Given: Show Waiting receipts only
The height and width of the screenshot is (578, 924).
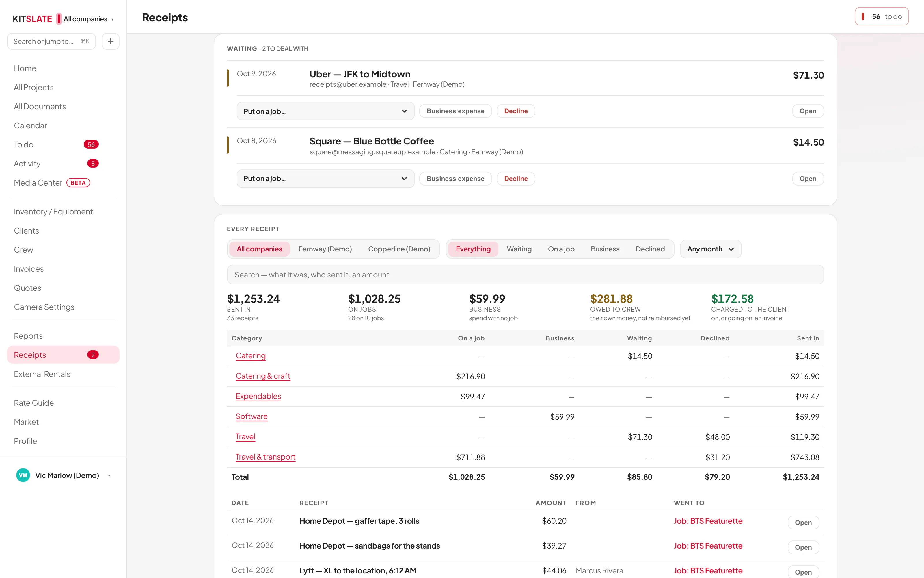Looking at the screenshot, I should [x=519, y=249].
